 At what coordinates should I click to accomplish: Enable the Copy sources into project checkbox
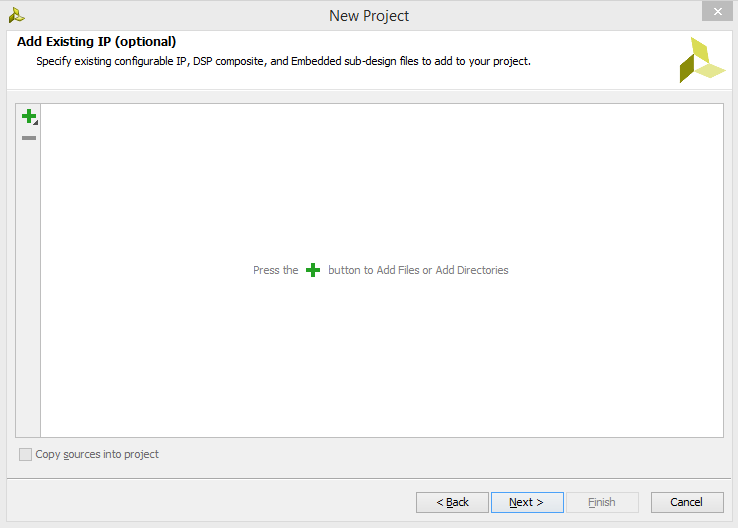25,455
